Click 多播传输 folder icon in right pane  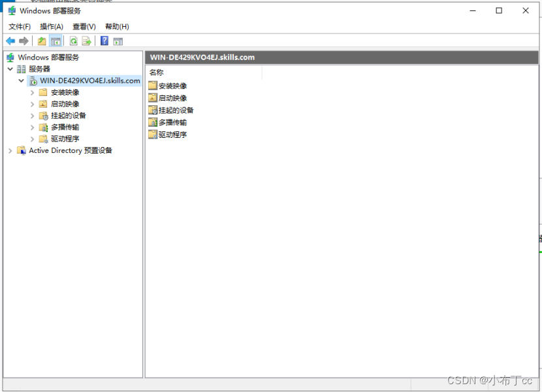coord(153,122)
